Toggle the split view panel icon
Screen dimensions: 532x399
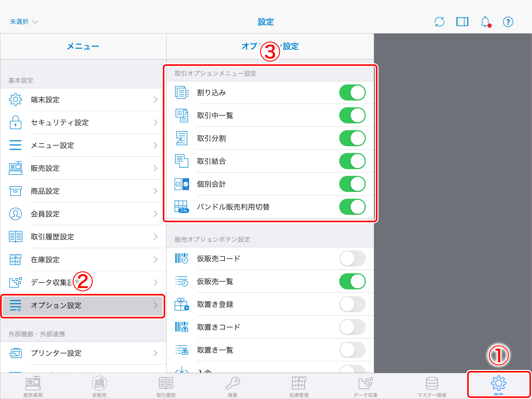click(462, 22)
